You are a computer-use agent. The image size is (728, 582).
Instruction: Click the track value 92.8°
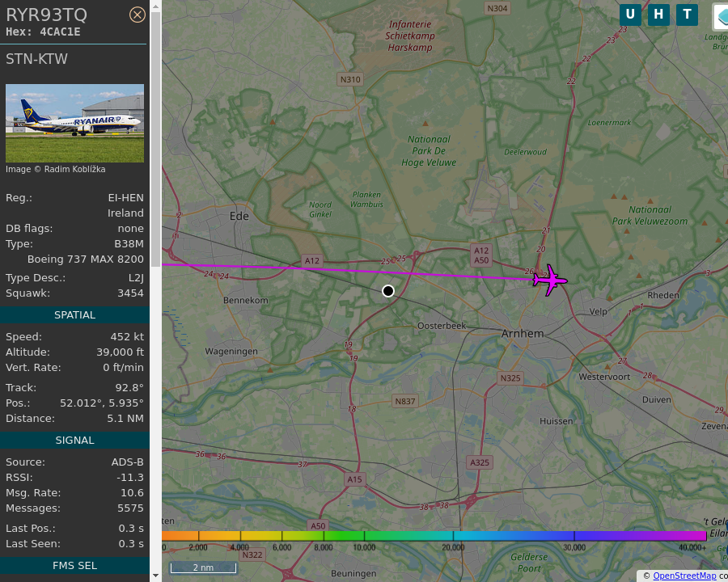coord(129,387)
